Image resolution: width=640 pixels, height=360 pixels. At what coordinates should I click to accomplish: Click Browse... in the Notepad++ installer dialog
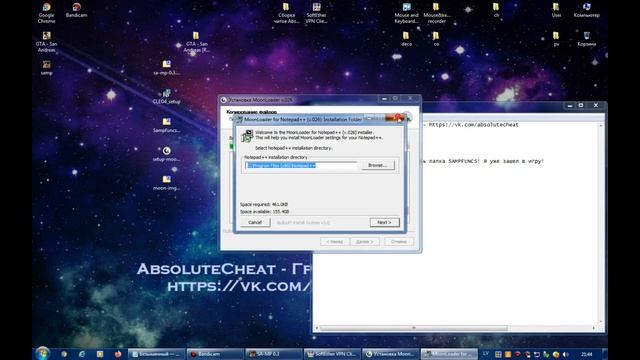click(377, 165)
